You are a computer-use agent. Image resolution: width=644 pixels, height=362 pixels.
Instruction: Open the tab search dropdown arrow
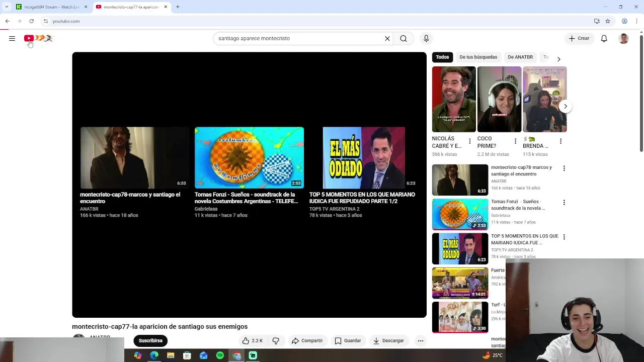tap(7, 7)
